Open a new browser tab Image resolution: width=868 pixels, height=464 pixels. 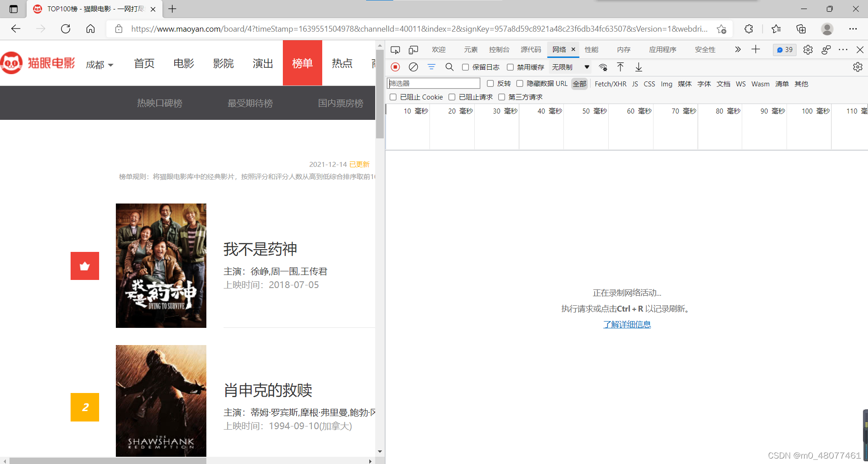click(172, 9)
